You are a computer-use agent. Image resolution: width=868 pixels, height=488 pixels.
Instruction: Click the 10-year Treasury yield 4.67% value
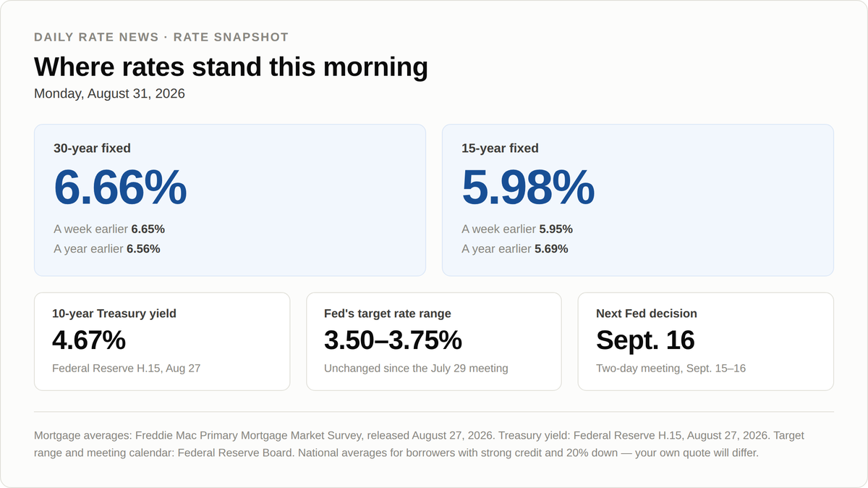(89, 340)
